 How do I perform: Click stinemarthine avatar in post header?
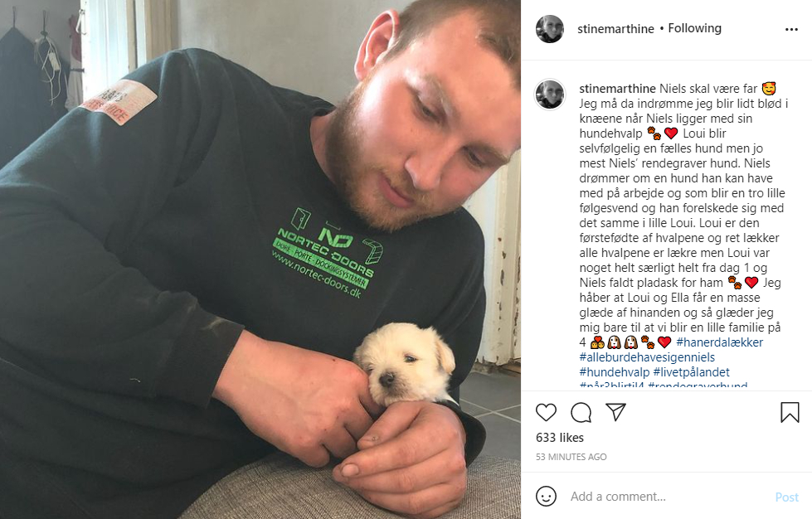point(549,29)
